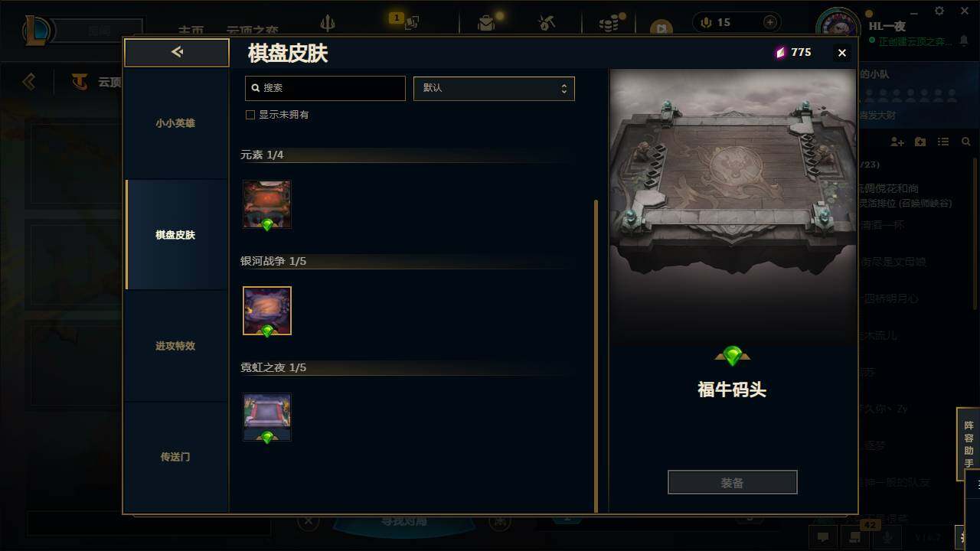This screenshot has width=980, height=551.
Task: Click the League of Legends logo
Action: 38,31
